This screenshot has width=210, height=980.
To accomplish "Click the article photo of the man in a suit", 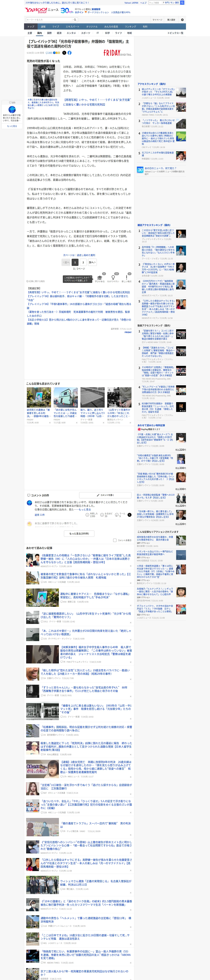I will tap(44, 81).
